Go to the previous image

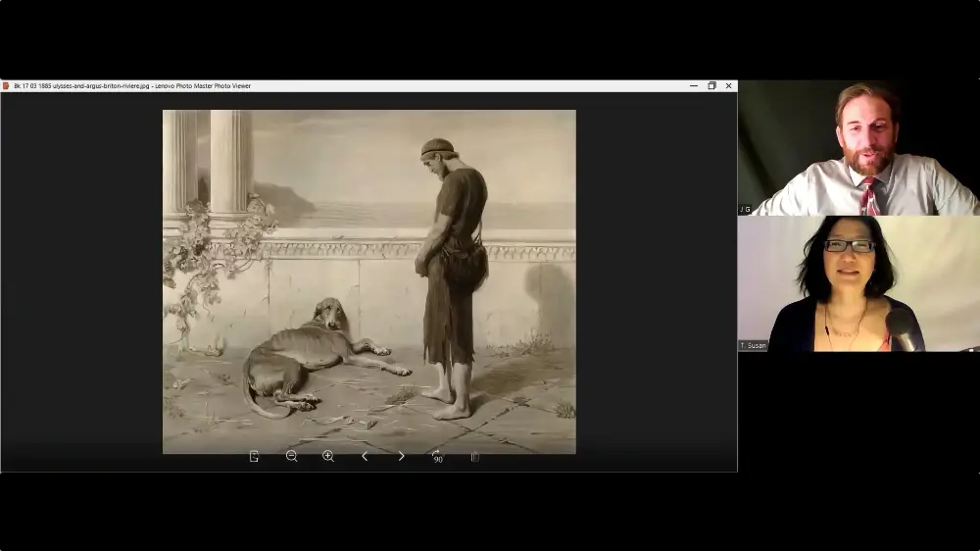(365, 457)
